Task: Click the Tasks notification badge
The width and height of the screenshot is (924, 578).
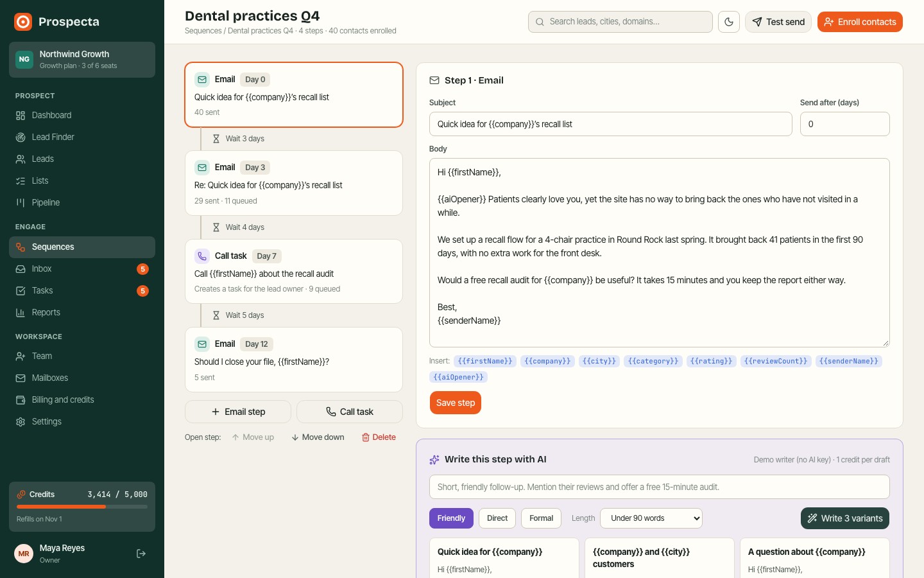Action: tap(143, 291)
